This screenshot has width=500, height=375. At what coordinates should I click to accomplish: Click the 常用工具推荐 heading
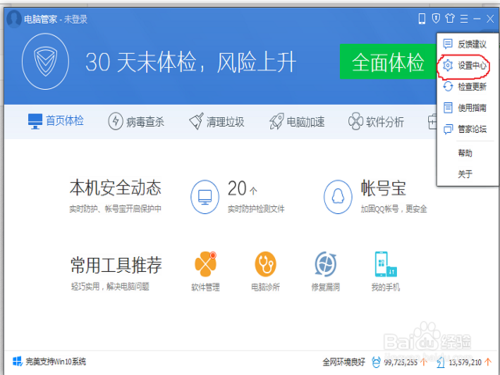(116, 265)
